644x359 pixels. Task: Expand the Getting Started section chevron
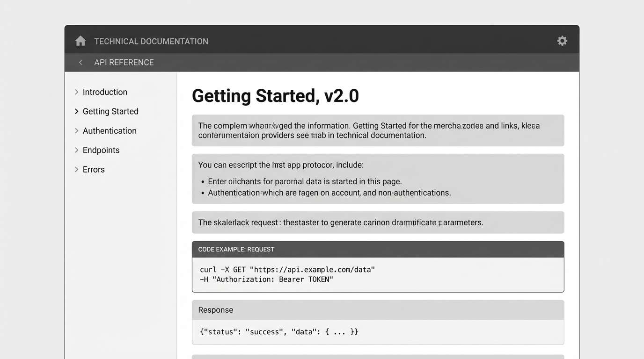click(x=77, y=111)
